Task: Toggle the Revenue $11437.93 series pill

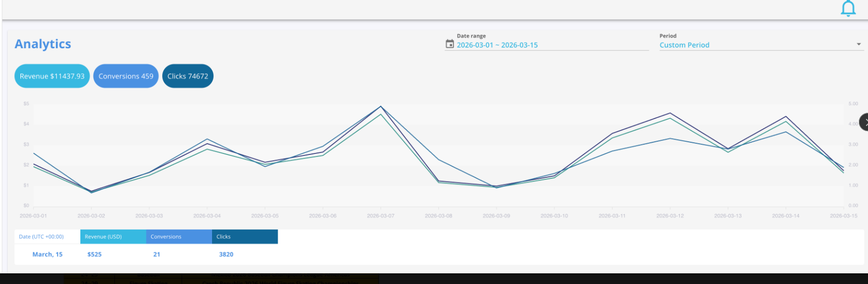Action: click(52, 76)
